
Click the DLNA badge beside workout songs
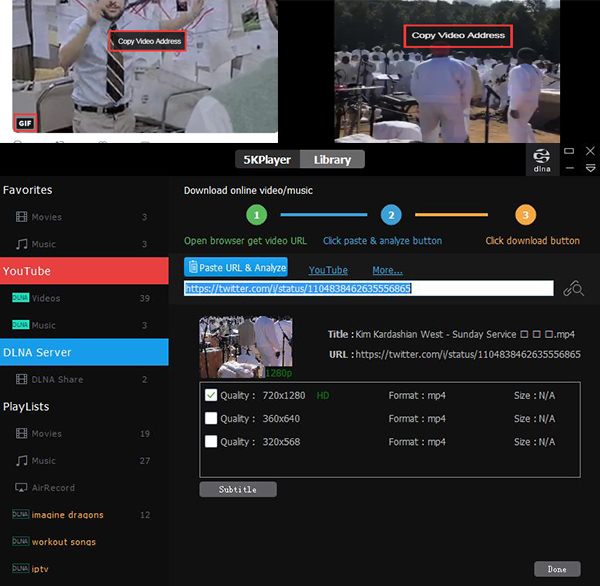click(x=21, y=541)
